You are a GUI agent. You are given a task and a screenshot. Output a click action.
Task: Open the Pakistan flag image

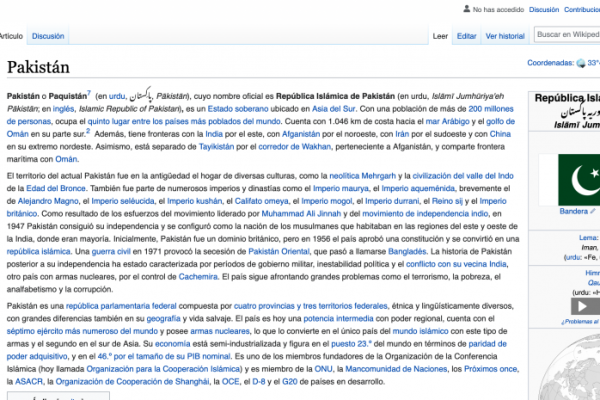point(579,180)
